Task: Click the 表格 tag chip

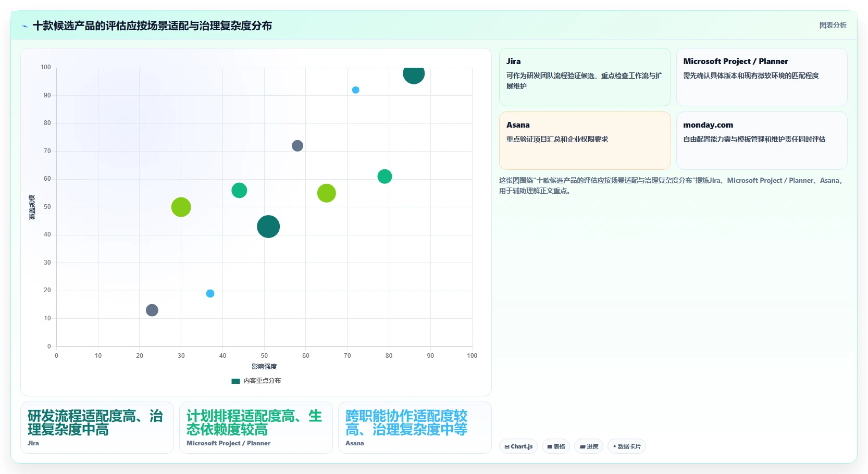Action: click(x=556, y=446)
